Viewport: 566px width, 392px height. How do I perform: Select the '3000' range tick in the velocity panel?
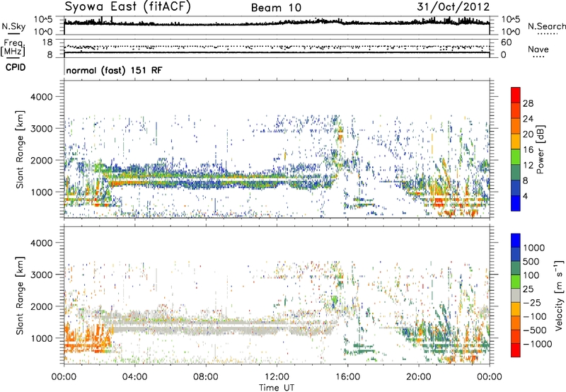42,275
